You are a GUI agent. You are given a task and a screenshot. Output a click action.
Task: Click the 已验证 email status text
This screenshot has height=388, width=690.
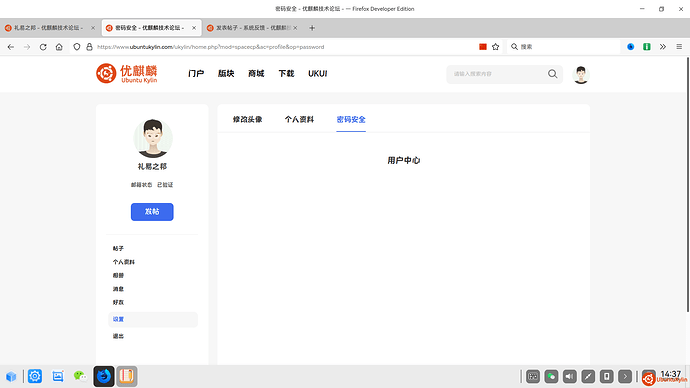[x=165, y=185]
